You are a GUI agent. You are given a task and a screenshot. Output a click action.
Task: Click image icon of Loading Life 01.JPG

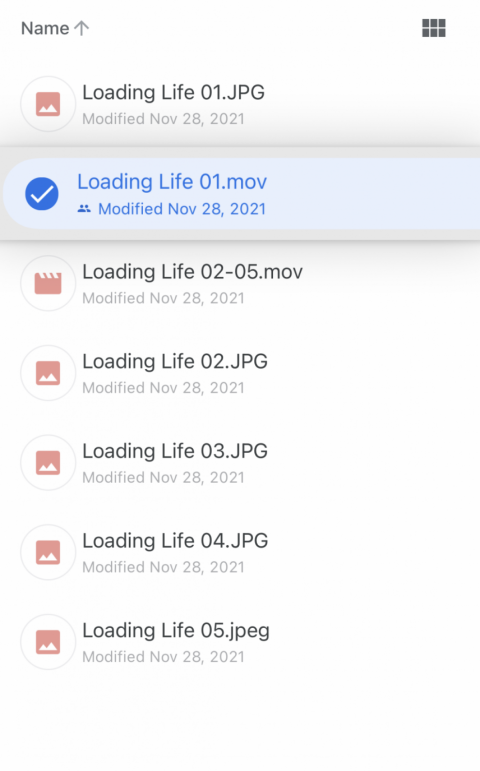tap(48, 104)
